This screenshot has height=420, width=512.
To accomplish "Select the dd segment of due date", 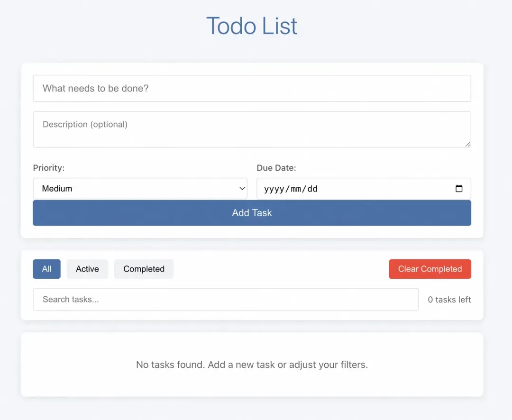I will pyautogui.click(x=312, y=189).
